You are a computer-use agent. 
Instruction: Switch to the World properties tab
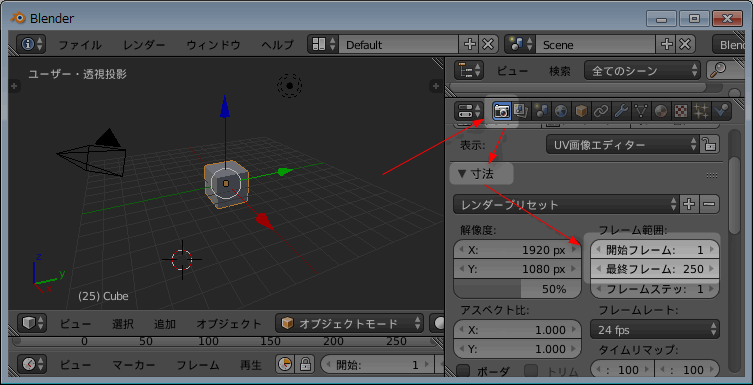(x=560, y=111)
